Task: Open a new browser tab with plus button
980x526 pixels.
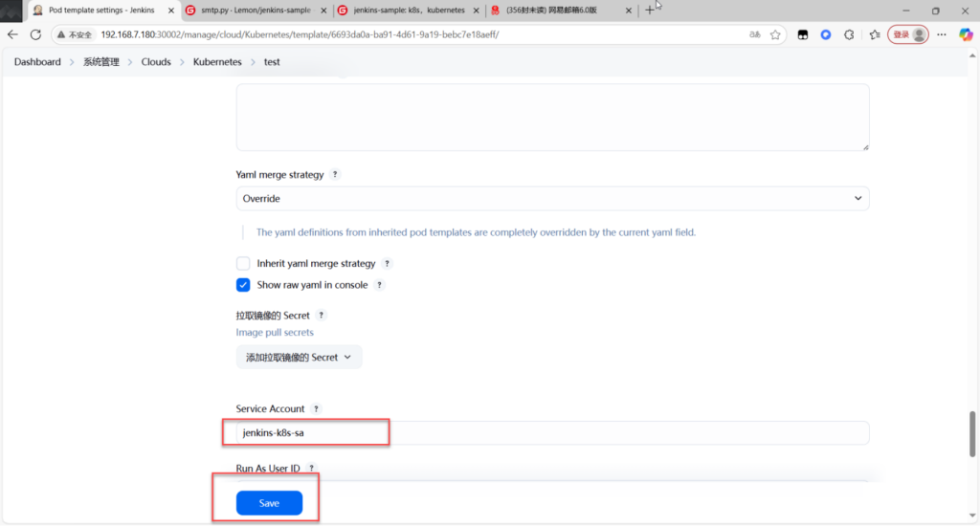Action: (x=650, y=10)
